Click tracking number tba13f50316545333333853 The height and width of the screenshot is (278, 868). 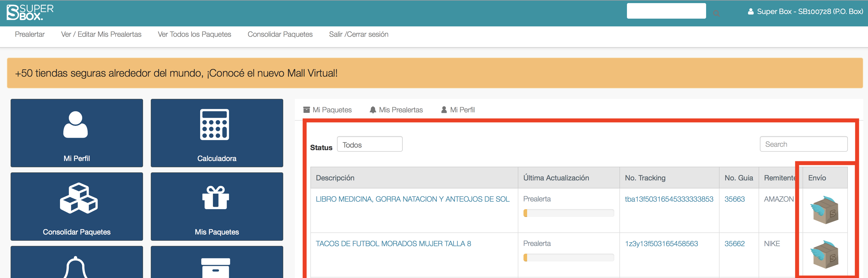[669, 199]
